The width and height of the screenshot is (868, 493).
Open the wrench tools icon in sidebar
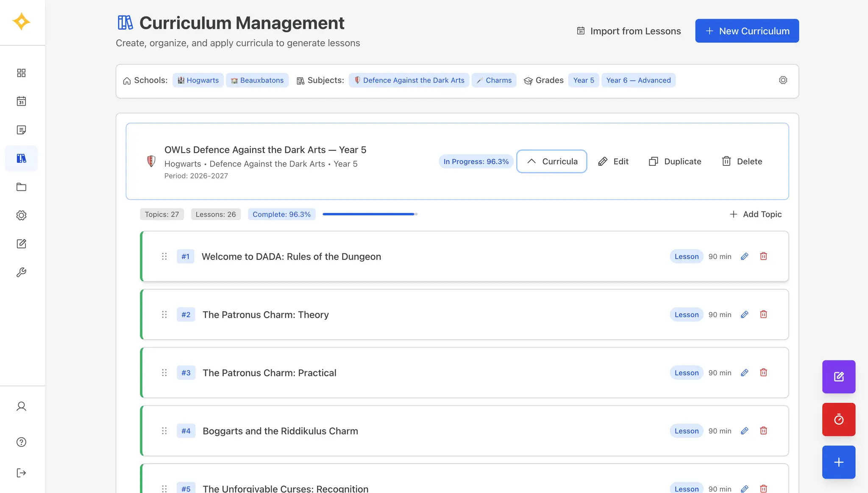21,272
